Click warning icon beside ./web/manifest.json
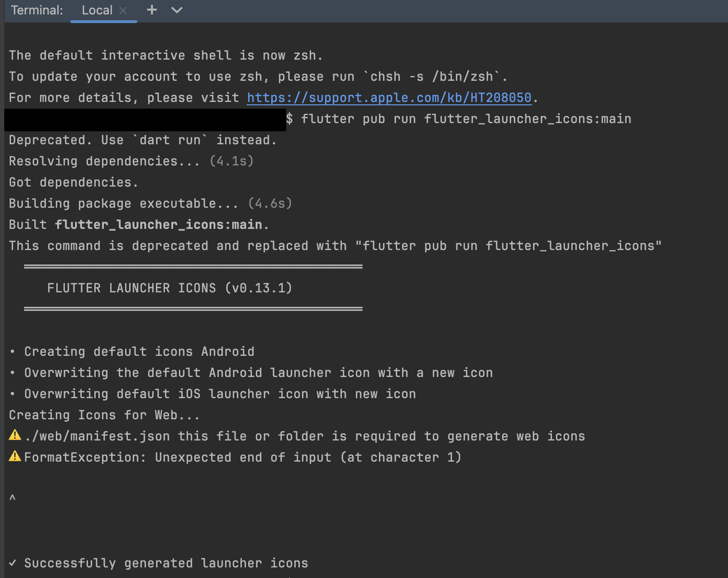This screenshot has height=578, width=728. [x=15, y=435]
